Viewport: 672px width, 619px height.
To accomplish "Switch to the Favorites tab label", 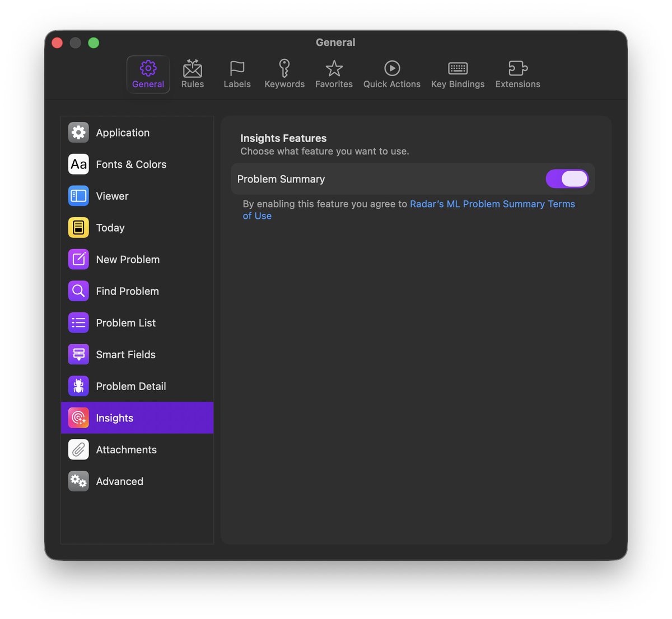I will coord(334,84).
